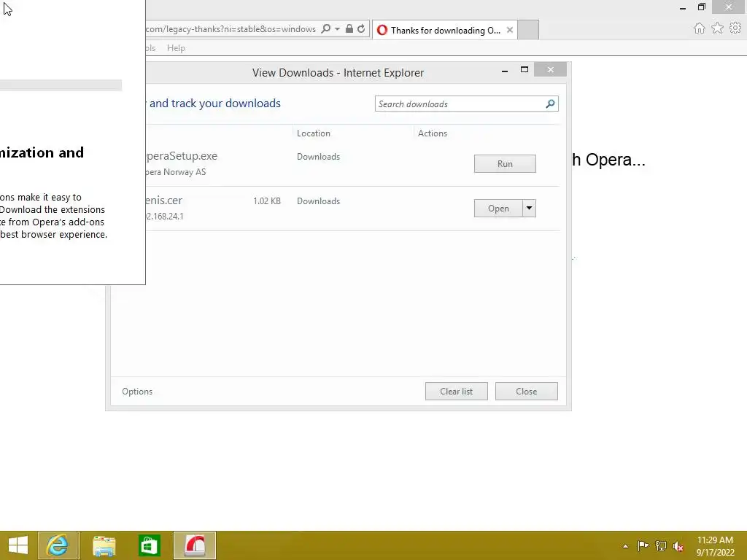Open the downloads Options link
The image size is (747, 560).
point(137,392)
